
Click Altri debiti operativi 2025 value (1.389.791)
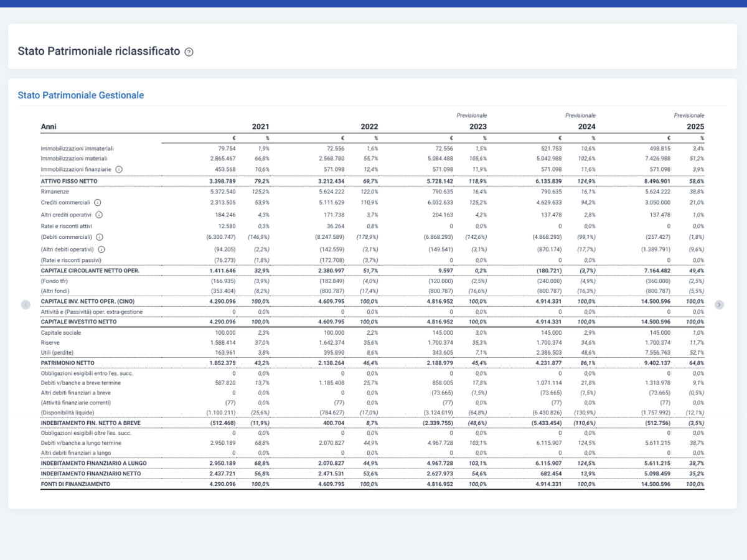(656, 249)
